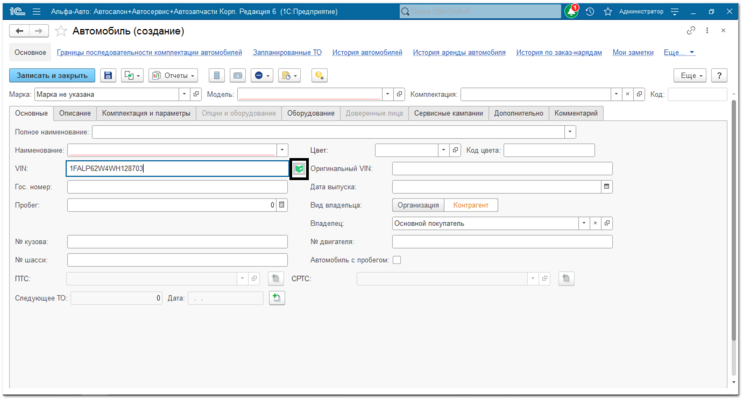Decode VIN with the green icon
This screenshot has height=400, width=743.
click(299, 169)
